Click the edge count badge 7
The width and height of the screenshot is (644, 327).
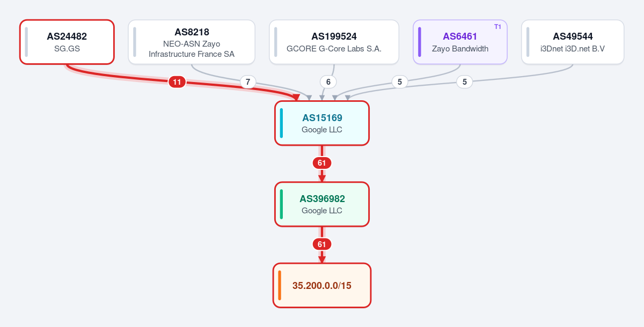pyautogui.click(x=247, y=82)
